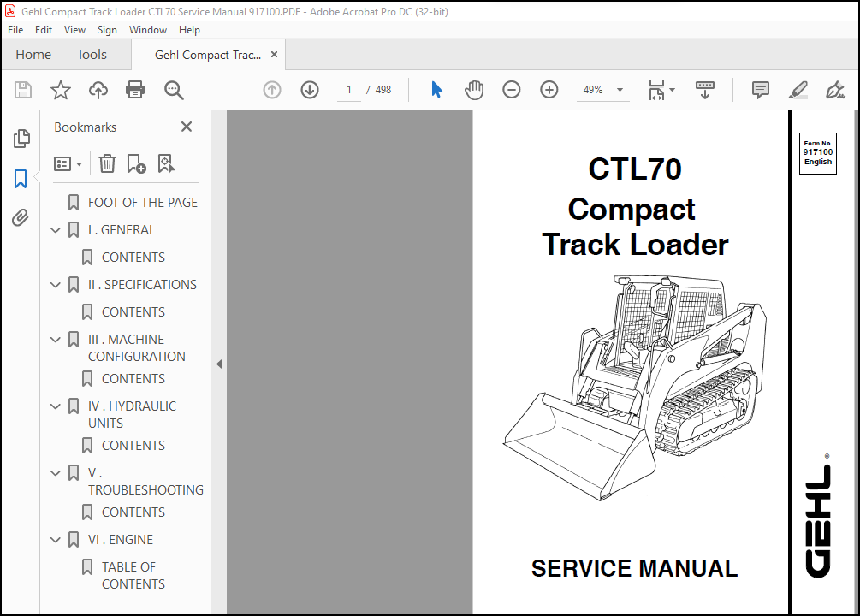Screen dimensions: 860x616
Task: Open the Sign menu
Action: (107, 30)
